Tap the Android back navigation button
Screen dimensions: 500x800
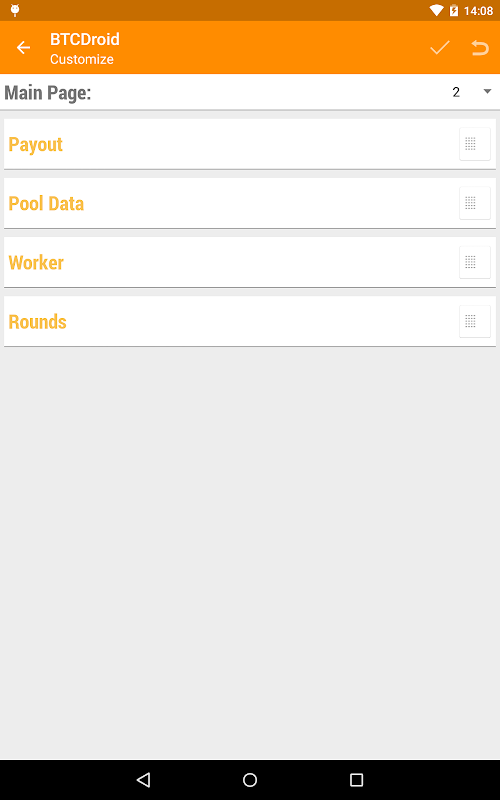(x=143, y=780)
